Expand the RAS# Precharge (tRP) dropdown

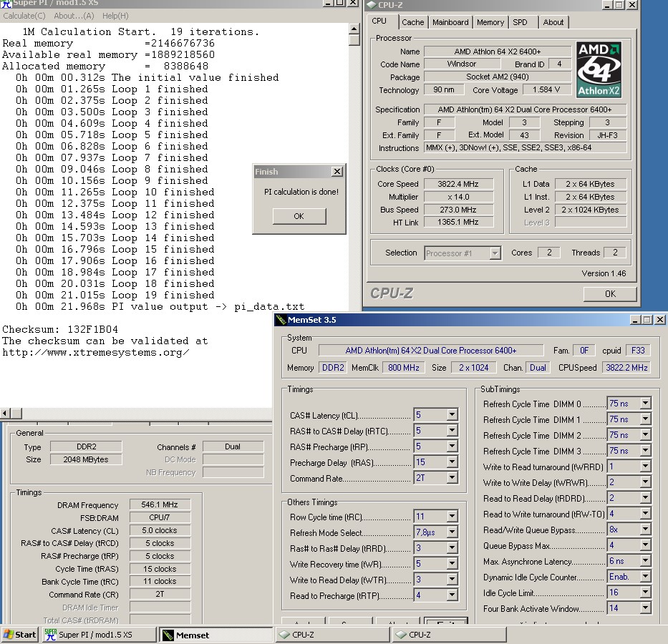pos(452,446)
